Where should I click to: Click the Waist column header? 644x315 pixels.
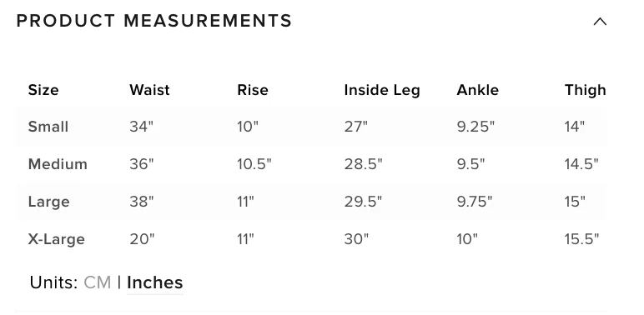click(x=149, y=90)
